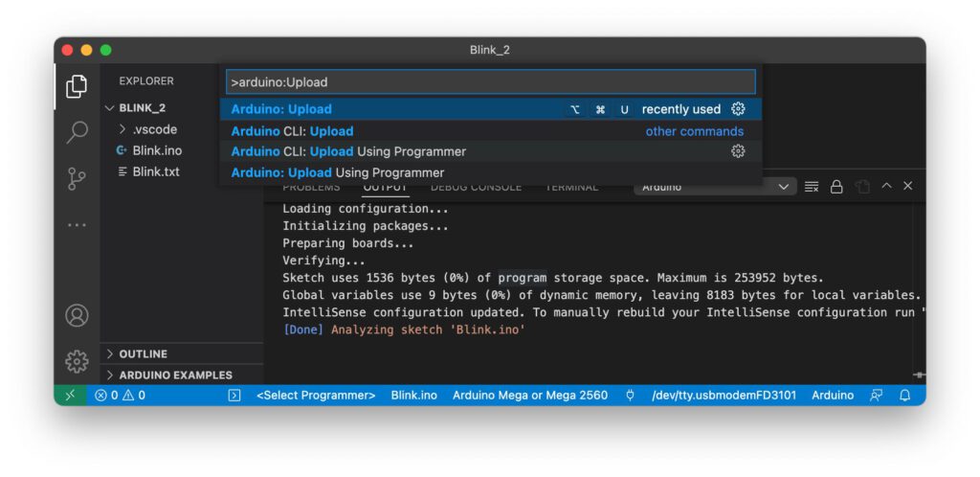Run Arduino: Upload command
Image resolution: width=980 pixels, height=477 pixels.
[491, 109]
